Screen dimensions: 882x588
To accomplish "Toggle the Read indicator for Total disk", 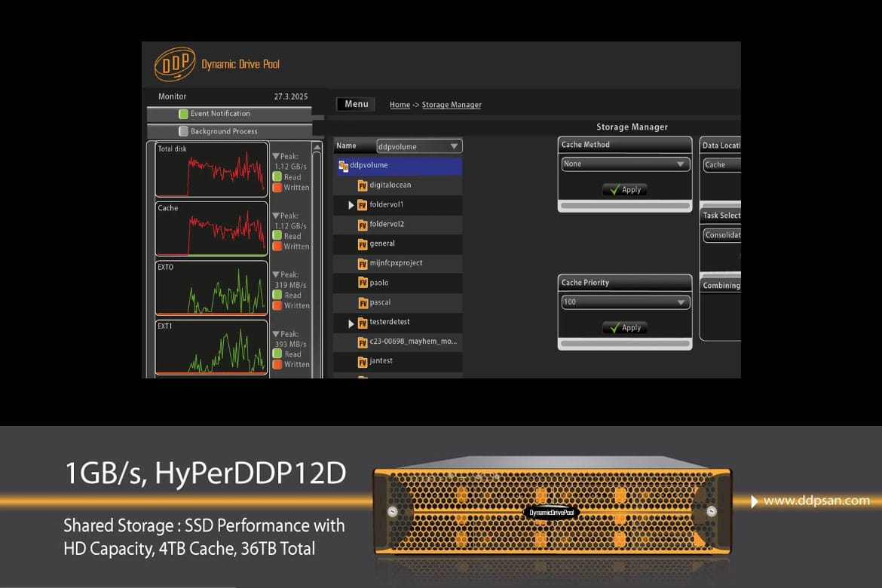I will tap(277, 177).
